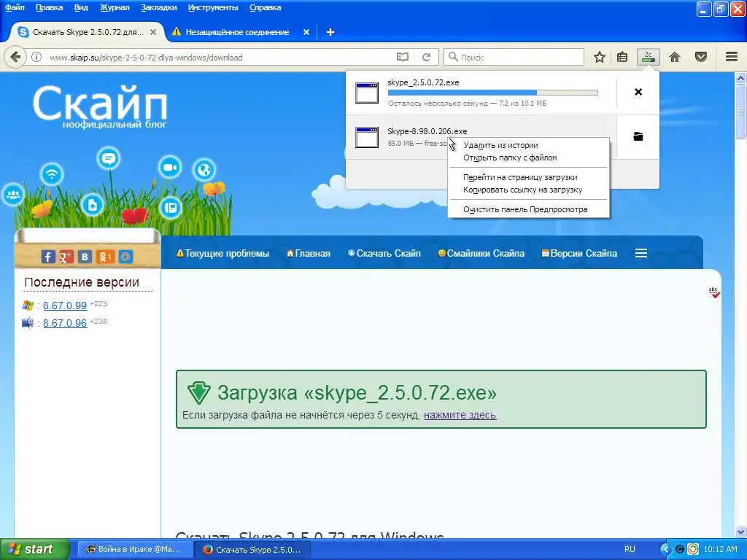Open site identity info icon in address bar
The width and height of the screenshot is (747, 560).
(36, 57)
